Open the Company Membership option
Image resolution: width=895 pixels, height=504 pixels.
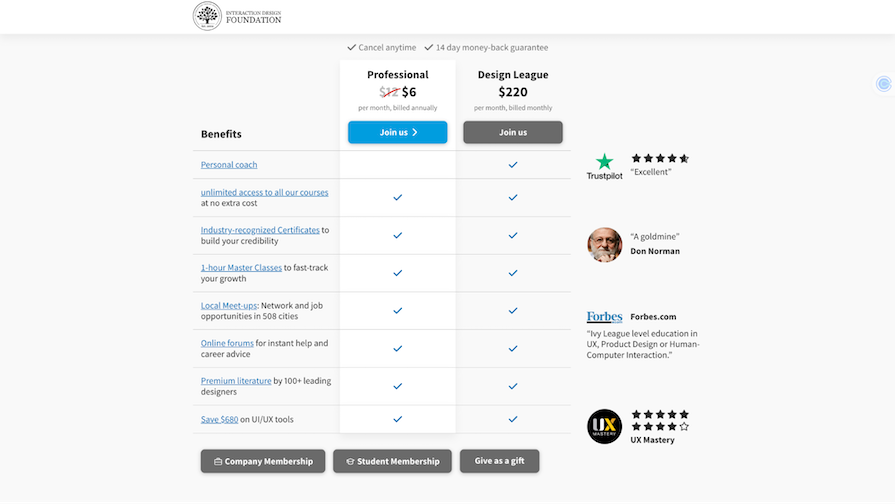[x=263, y=461]
